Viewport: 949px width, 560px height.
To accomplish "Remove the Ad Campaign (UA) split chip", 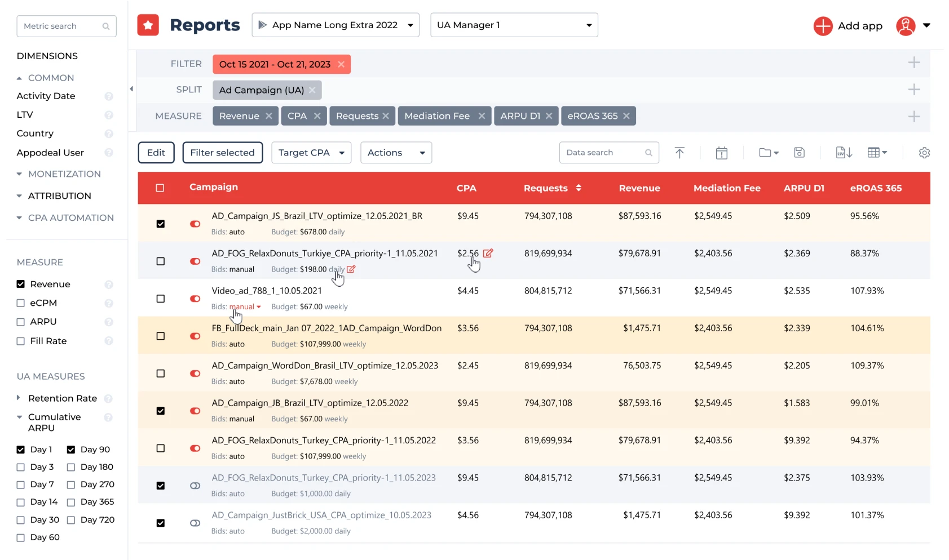I will click(312, 90).
